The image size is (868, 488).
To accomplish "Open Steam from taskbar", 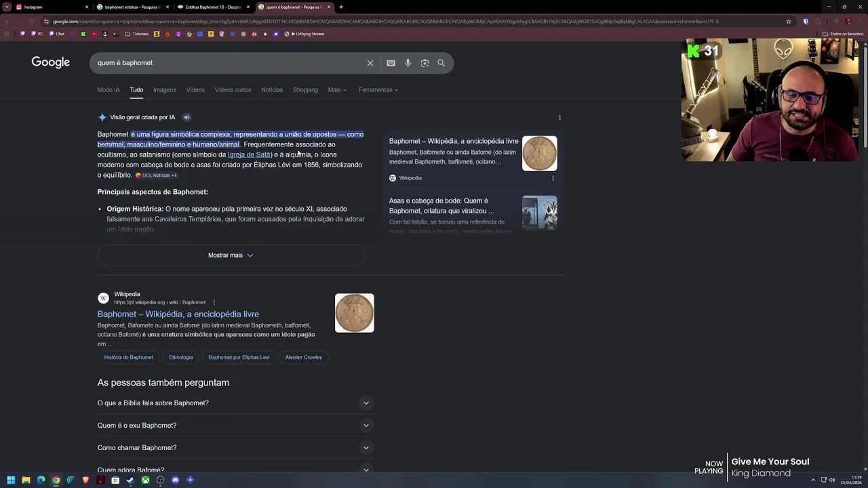I will 130,480.
